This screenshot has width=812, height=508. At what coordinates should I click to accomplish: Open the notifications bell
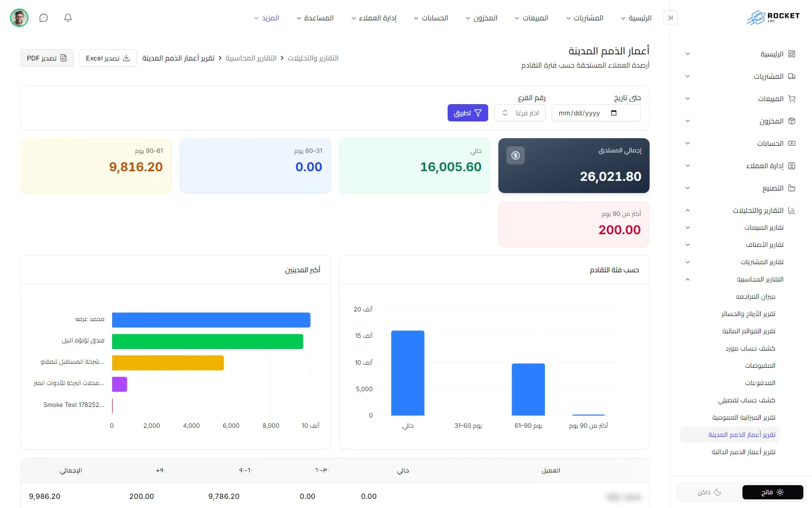68,18
